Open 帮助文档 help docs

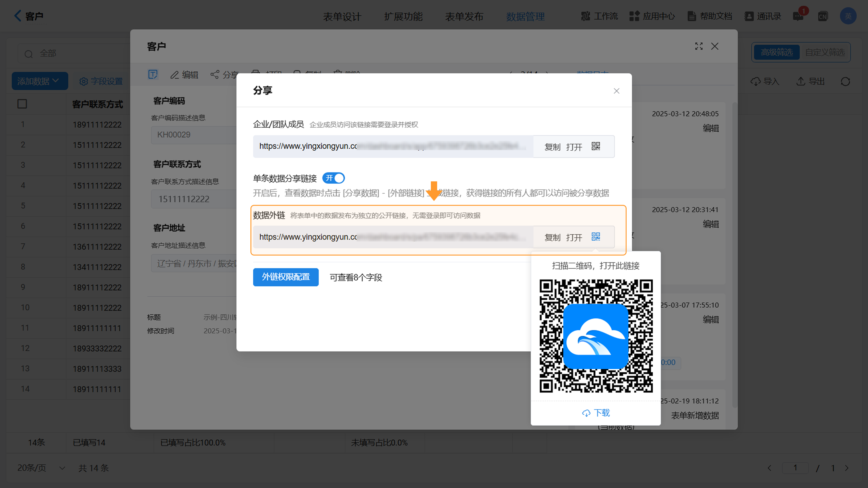pyautogui.click(x=710, y=16)
